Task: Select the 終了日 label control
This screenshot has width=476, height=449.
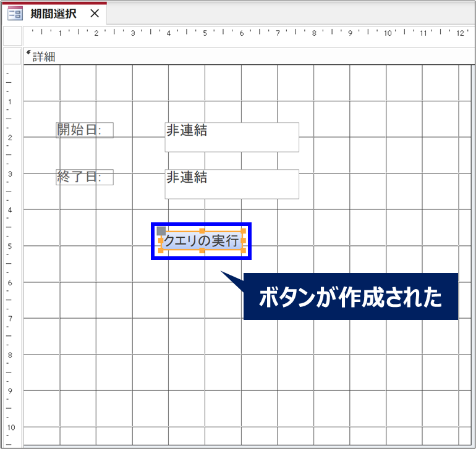Action: point(84,177)
